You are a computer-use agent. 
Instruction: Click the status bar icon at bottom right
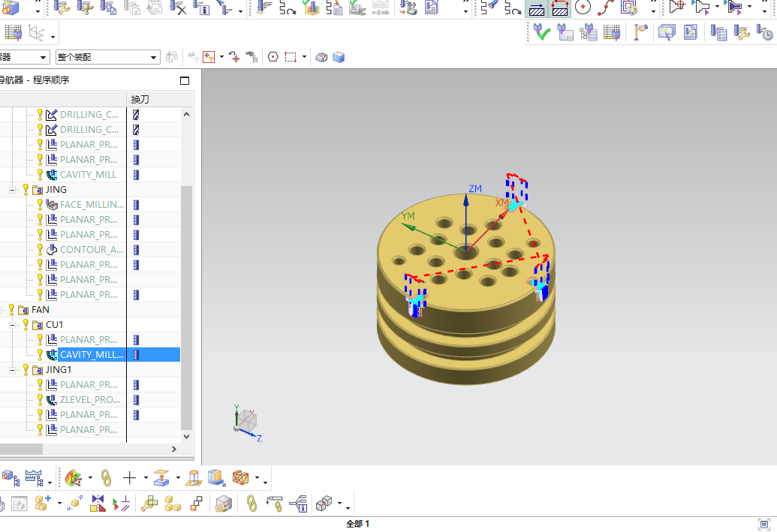tap(764, 524)
